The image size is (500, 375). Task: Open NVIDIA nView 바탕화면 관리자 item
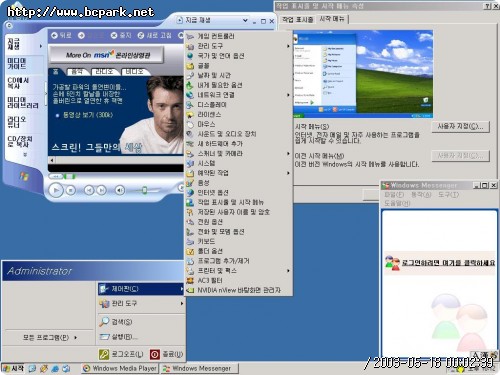[239, 290]
